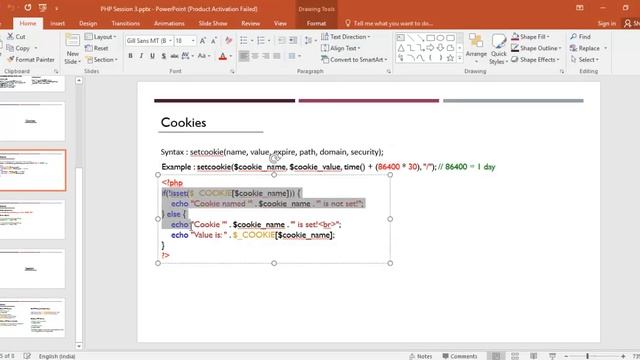Image resolution: width=640 pixels, height=360 pixels.
Task: Clear all formatting icon
Action: (229, 40)
